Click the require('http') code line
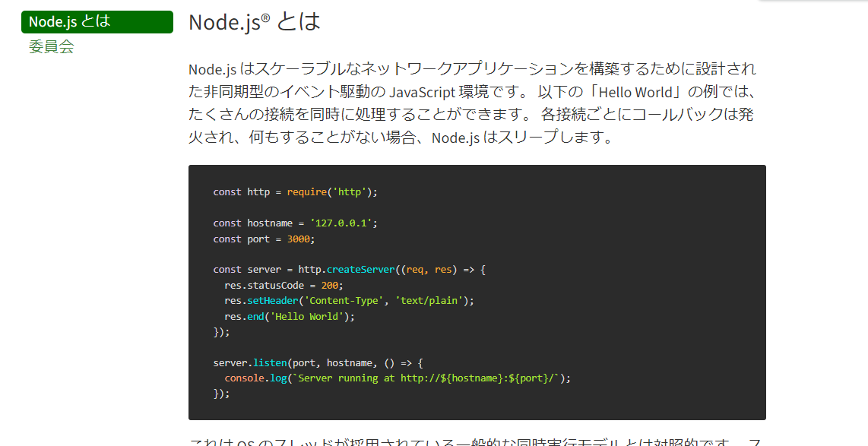This screenshot has width=868, height=446. pyautogui.click(x=295, y=191)
